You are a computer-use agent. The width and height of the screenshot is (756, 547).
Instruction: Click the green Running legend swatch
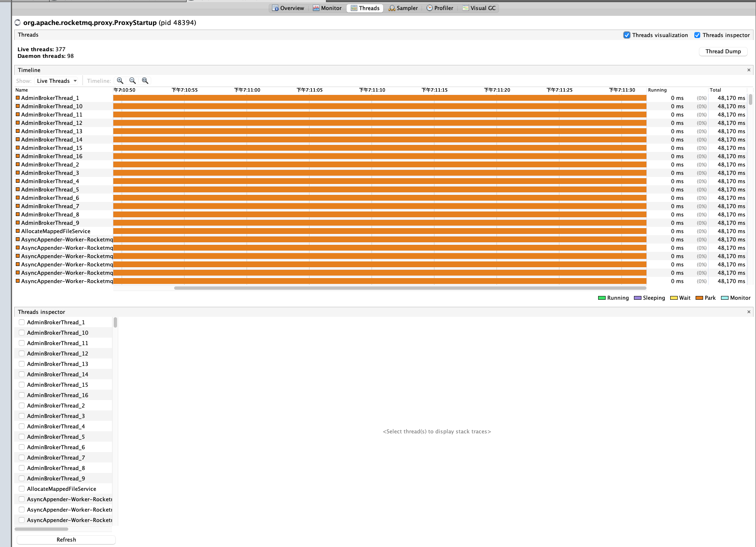(x=601, y=298)
